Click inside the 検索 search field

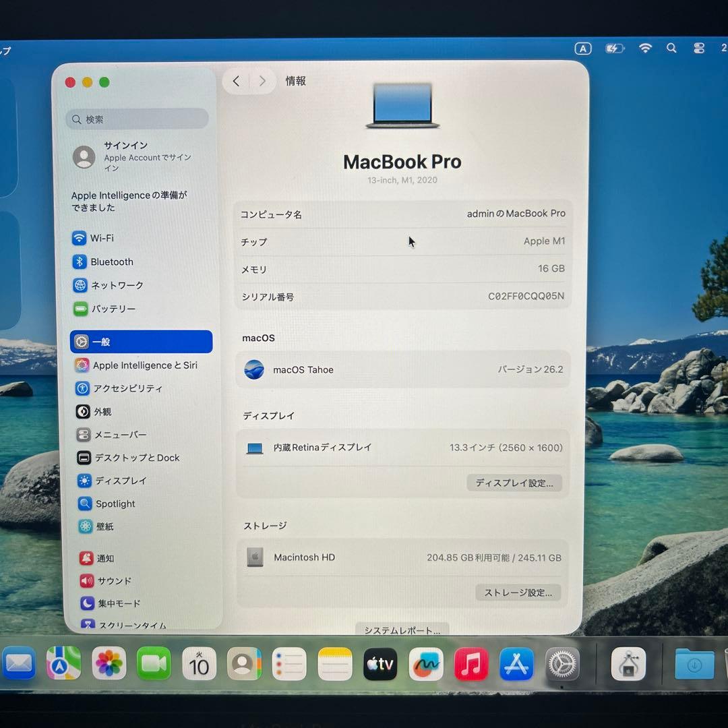pyautogui.click(x=137, y=119)
